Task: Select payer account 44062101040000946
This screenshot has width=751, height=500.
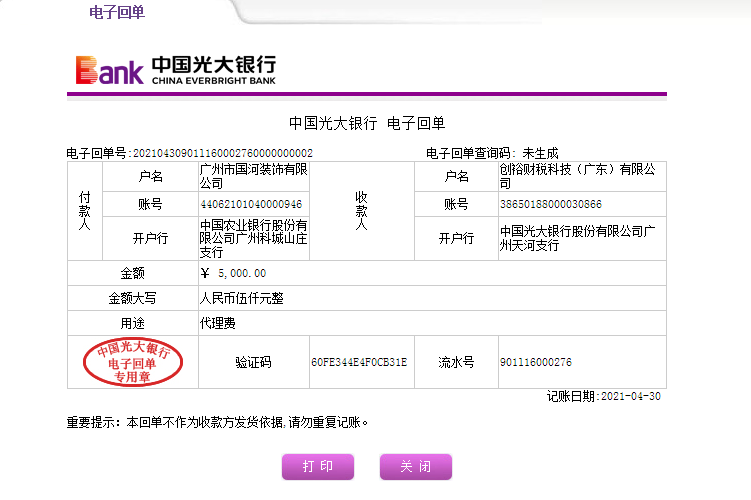Action: click(x=251, y=205)
